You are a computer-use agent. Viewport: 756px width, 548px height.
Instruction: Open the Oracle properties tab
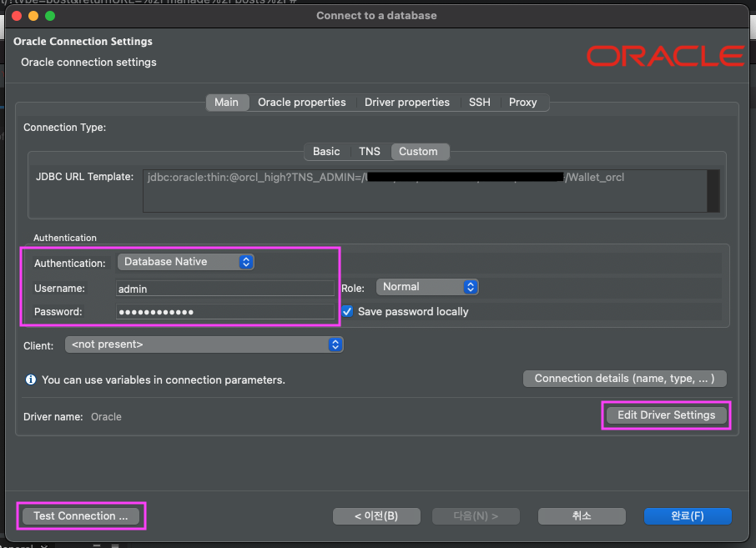tap(302, 103)
